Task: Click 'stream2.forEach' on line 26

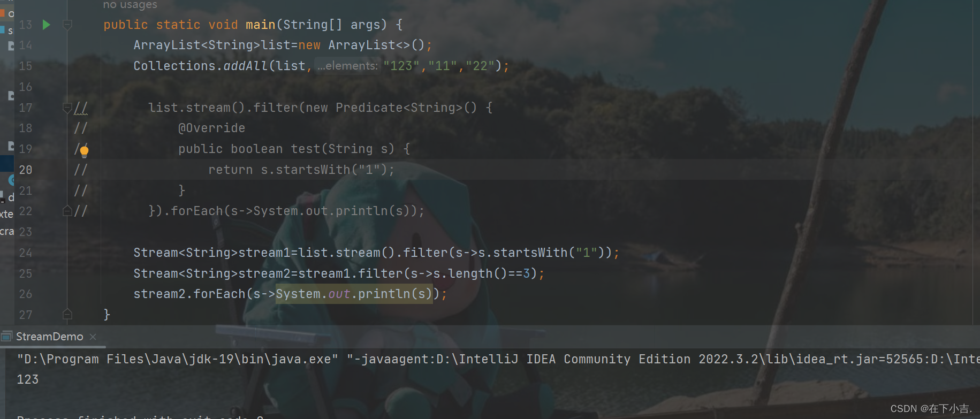Action: [x=189, y=294]
